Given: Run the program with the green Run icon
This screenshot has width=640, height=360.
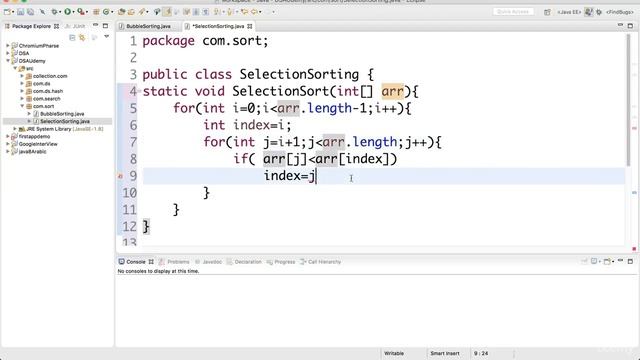Looking at the screenshot, I should pyautogui.click(x=67, y=12).
